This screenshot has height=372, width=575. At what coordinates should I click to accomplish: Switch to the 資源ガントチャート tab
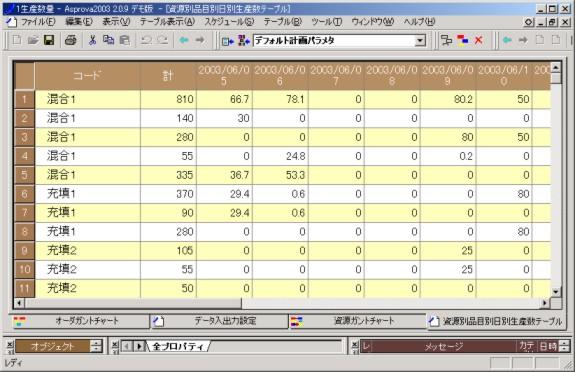358,321
